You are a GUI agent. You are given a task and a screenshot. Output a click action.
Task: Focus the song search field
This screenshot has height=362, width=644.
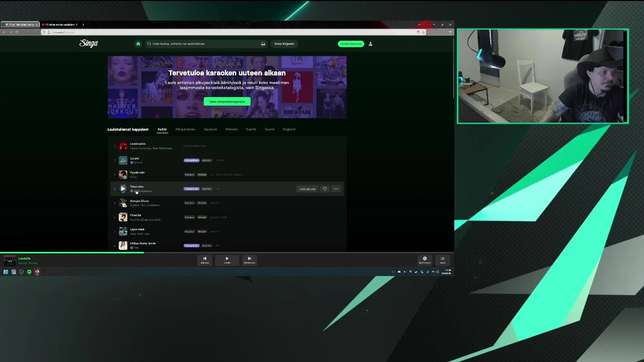[206, 44]
